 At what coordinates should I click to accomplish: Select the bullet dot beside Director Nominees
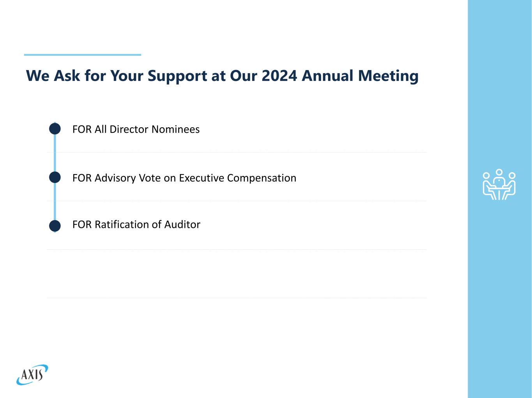[55, 129]
